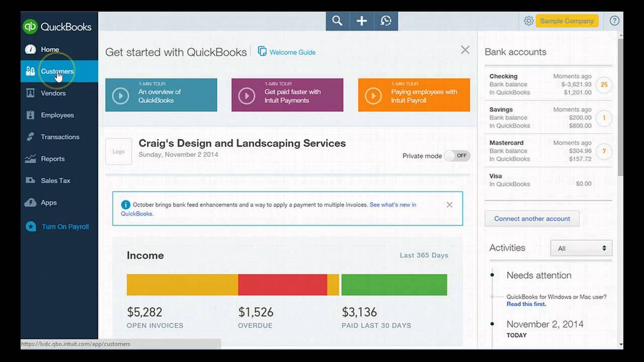
Task: Click the Sales Tax icon
Action: coord(31,180)
